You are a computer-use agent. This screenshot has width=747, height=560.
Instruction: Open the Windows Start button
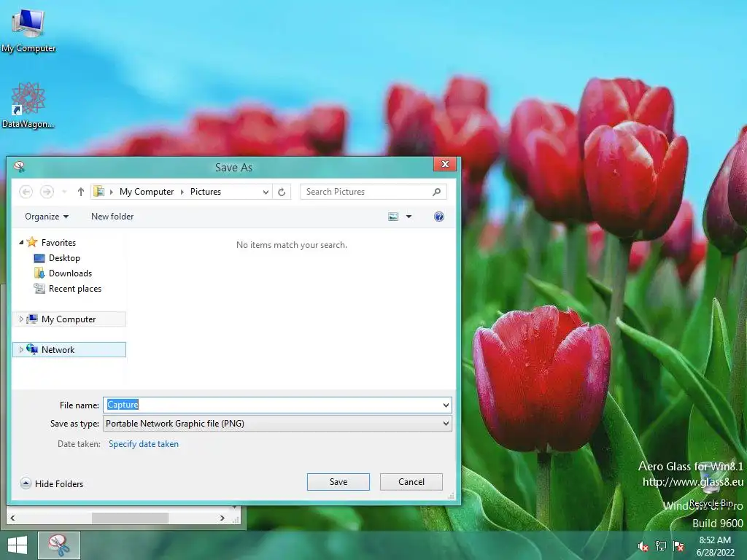point(18,545)
